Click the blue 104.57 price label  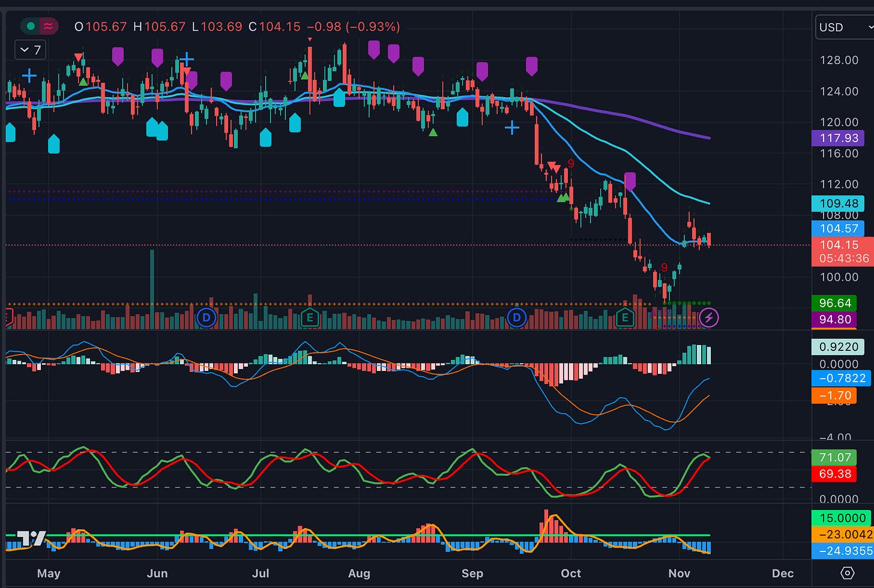838,228
